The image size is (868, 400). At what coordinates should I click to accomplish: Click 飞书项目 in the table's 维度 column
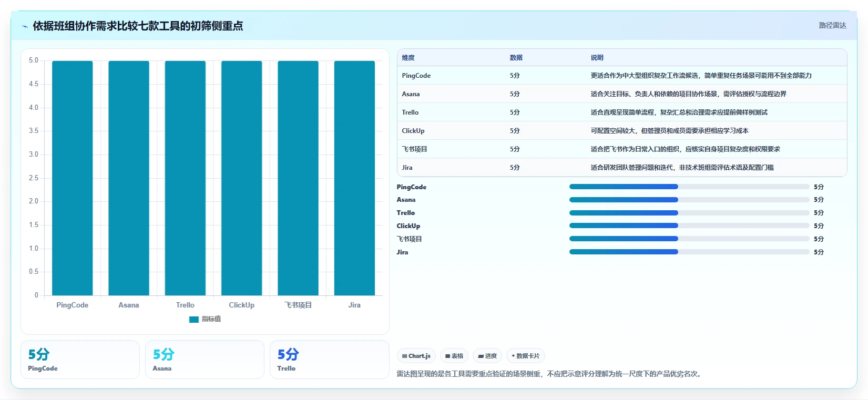click(415, 149)
